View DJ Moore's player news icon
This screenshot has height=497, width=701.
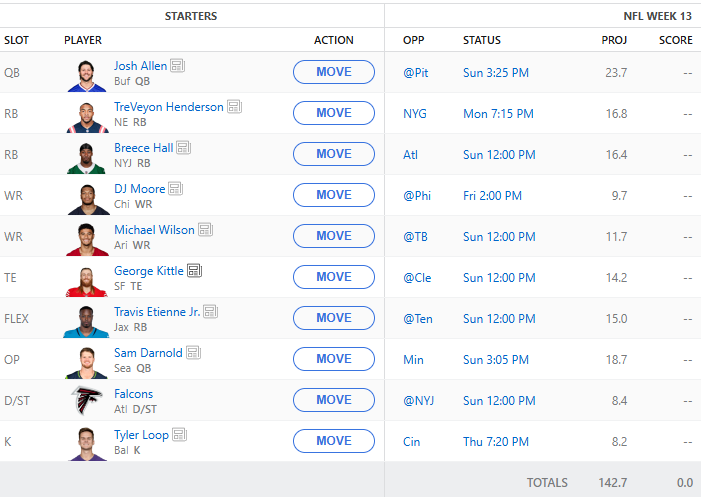click(175, 189)
